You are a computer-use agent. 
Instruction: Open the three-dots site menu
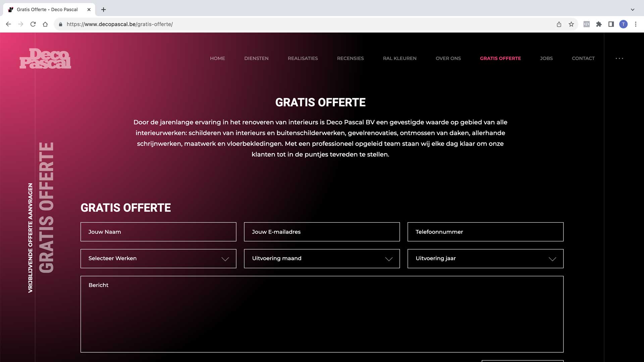click(x=619, y=58)
